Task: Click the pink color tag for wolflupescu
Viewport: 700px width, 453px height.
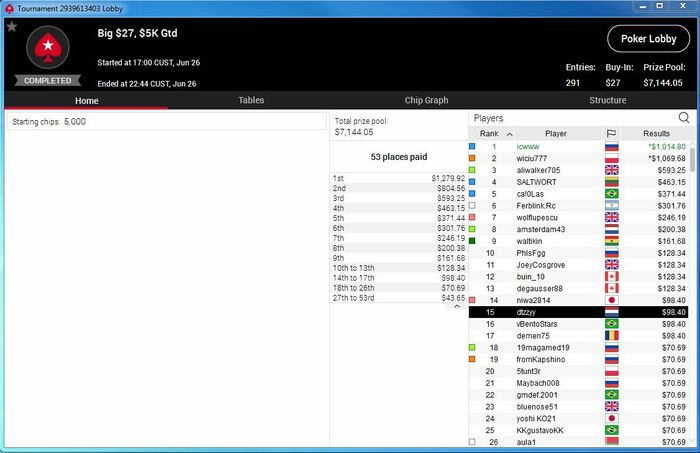Action: pyautogui.click(x=472, y=217)
